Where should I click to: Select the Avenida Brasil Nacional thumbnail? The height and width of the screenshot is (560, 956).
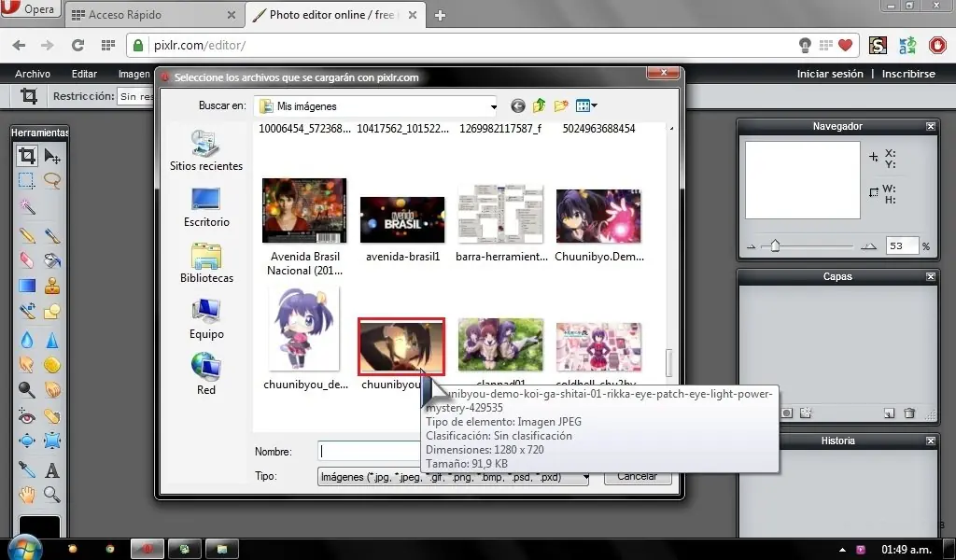[x=305, y=211]
